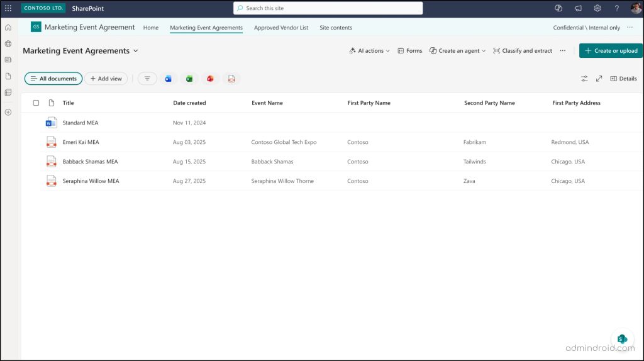The image size is (644, 361).
Task: Click the Seraphina Willow MEA PDF icon
Action: pyautogui.click(x=52, y=181)
